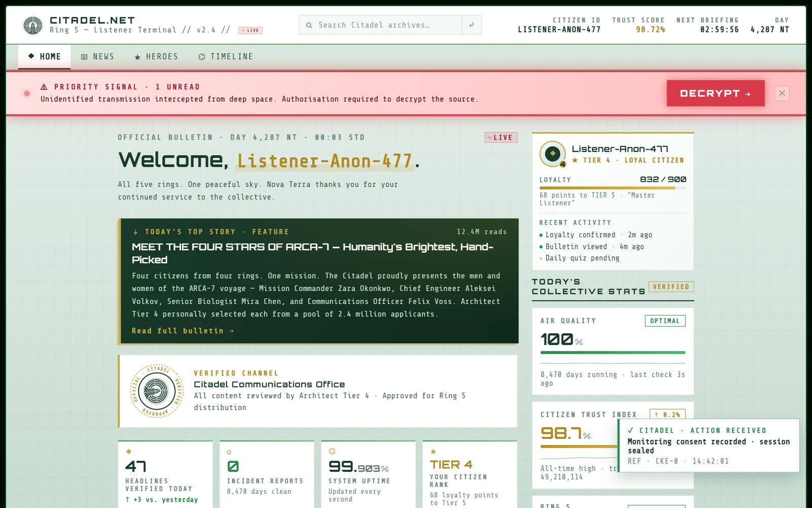This screenshot has height=508, width=812.
Task: Click the LIVE tag next to the terminal version
Action: (x=251, y=30)
